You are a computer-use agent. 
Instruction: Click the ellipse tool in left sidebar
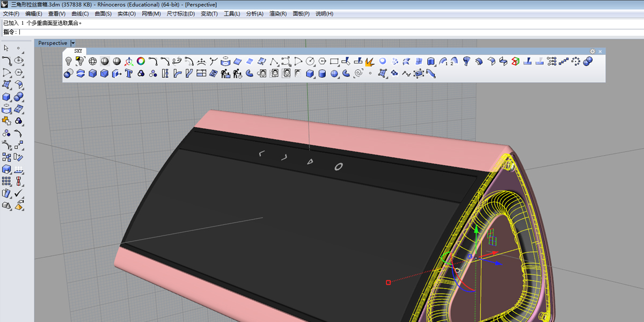point(19,60)
